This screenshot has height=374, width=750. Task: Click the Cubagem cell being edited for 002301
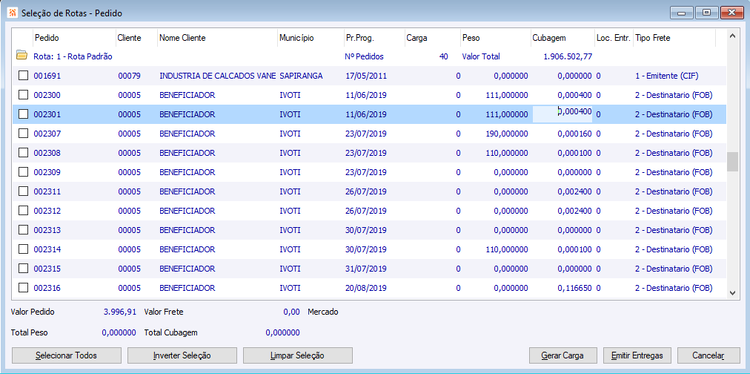point(562,114)
